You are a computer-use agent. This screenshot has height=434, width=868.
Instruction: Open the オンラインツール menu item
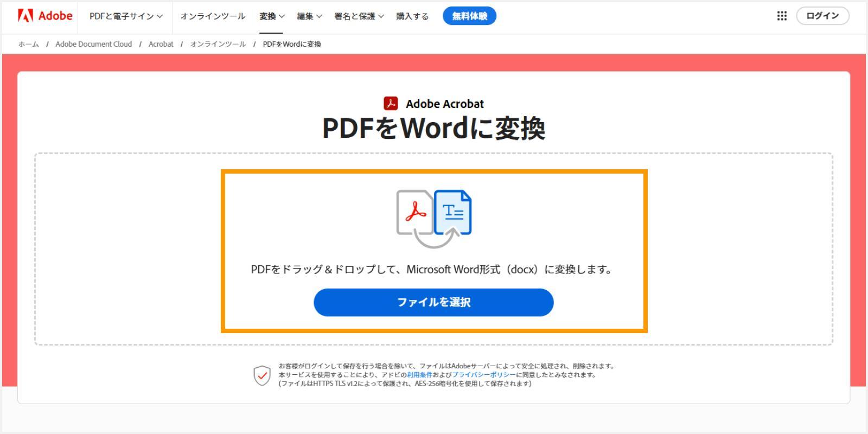point(213,16)
